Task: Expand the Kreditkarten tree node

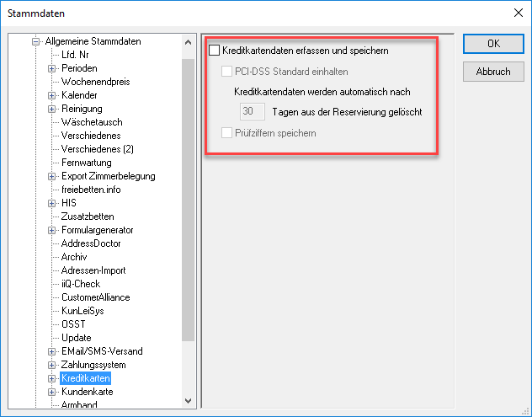Action: 51,378
